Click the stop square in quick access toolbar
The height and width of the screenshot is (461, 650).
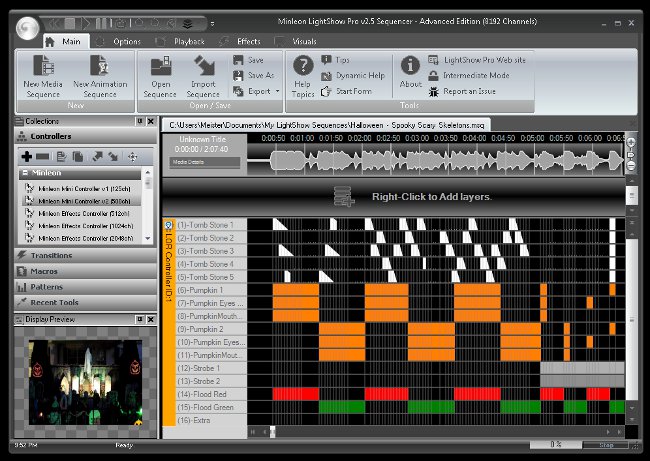pyautogui.click(x=70, y=23)
